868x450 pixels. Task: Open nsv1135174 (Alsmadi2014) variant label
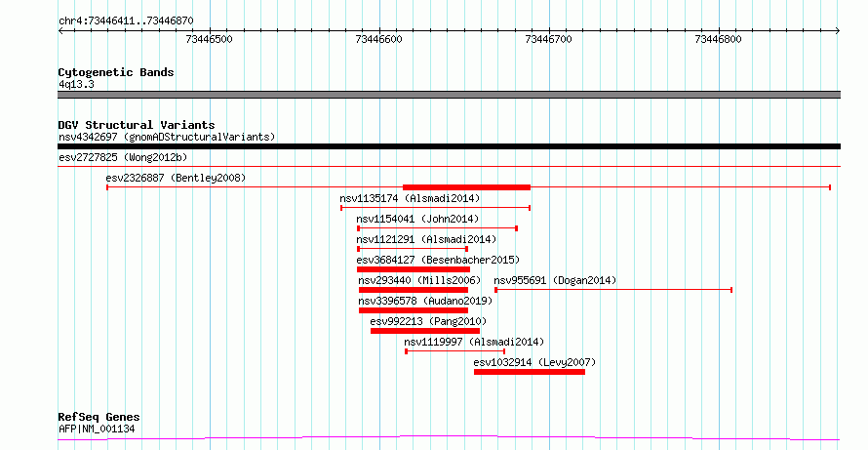pos(410,198)
